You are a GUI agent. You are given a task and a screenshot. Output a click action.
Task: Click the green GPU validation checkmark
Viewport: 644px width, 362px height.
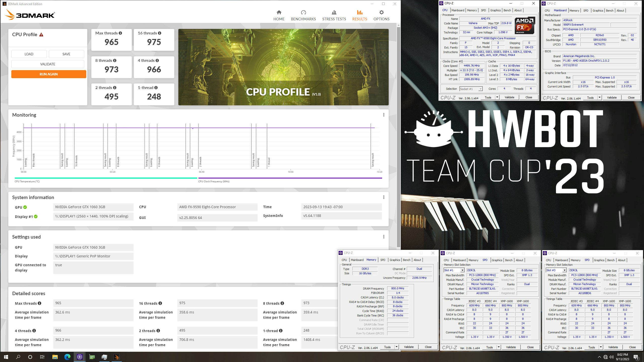(25, 207)
